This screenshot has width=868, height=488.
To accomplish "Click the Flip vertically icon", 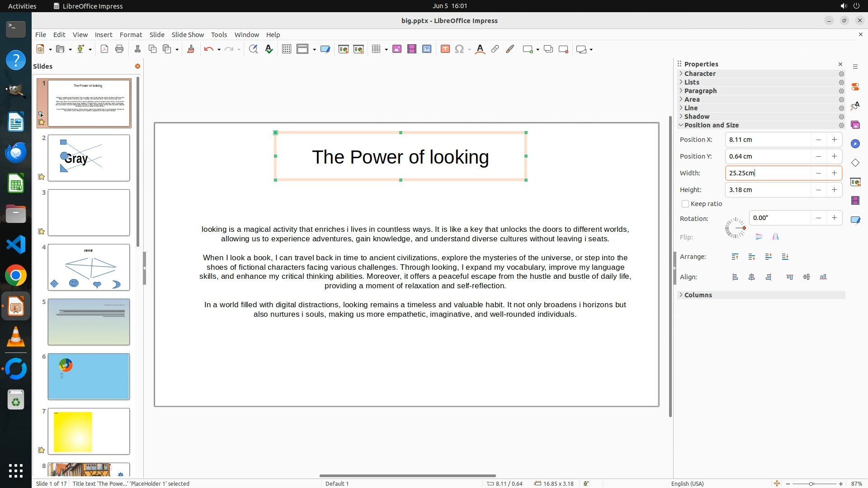I will tap(759, 237).
